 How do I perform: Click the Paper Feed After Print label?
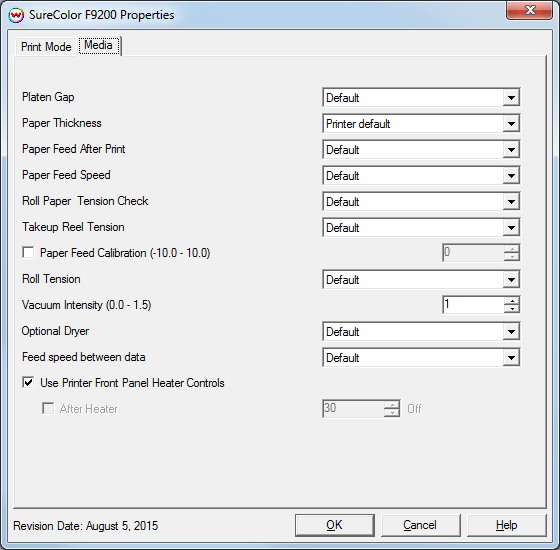point(74,149)
